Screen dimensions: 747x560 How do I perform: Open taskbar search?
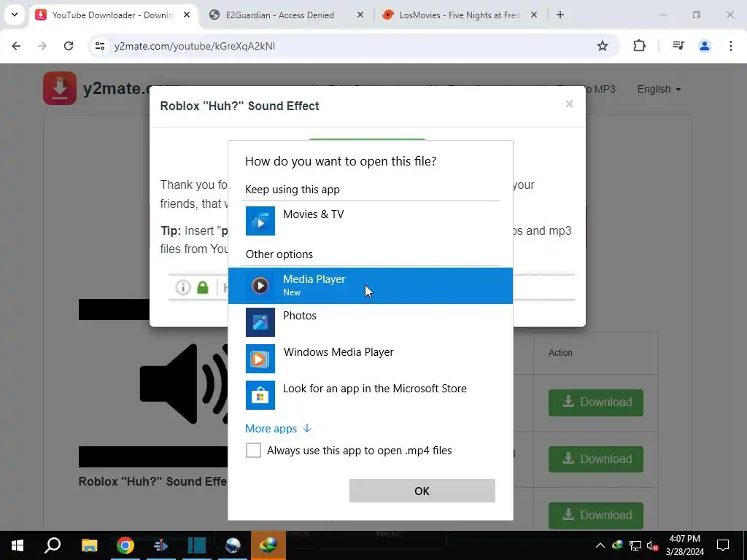tap(53, 545)
